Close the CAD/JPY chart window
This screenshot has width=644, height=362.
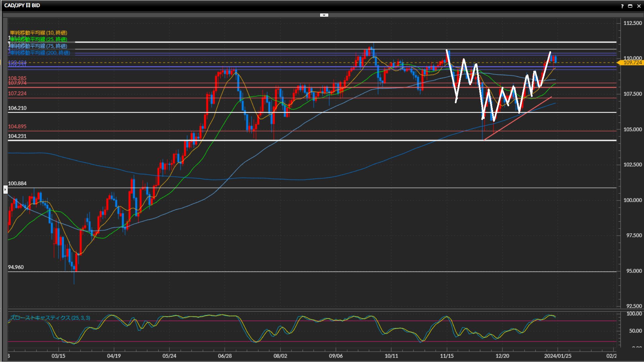coord(639,6)
